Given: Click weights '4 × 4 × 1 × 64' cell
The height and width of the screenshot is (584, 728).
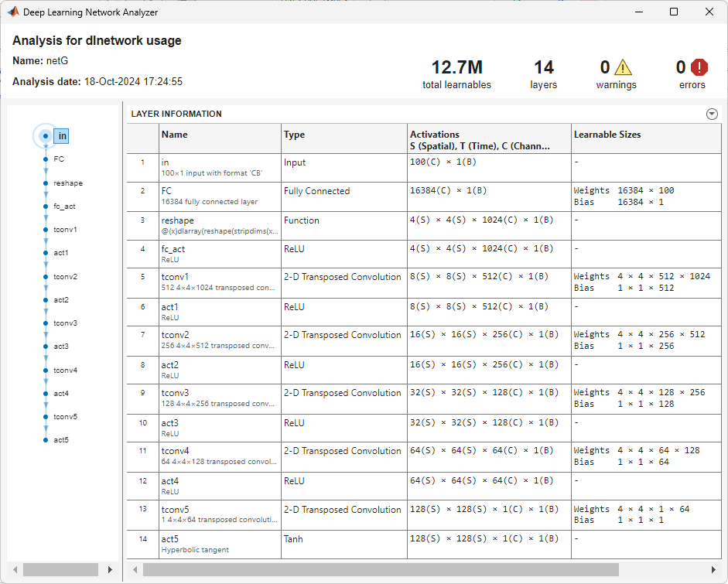Looking at the screenshot, I should [646, 515].
